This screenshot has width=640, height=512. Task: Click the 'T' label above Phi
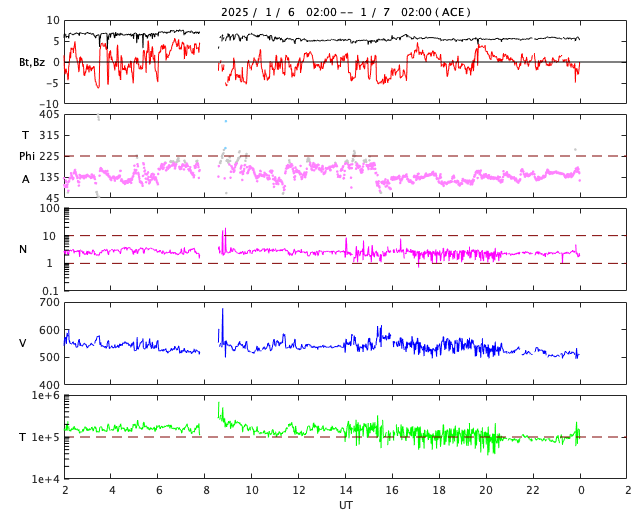[x=25, y=135]
